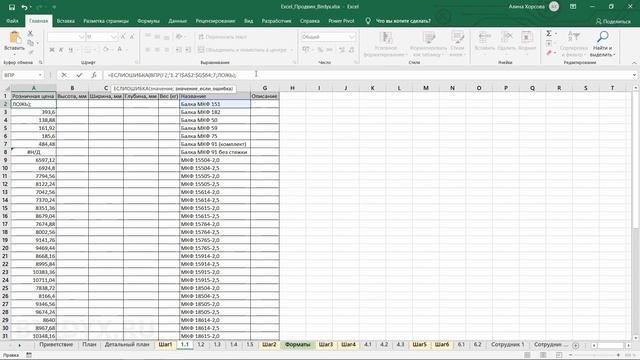Image resolution: width=640 pixels, height=360 pixels.
Task: Open the Форматы sheet tab
Action: 298,345
